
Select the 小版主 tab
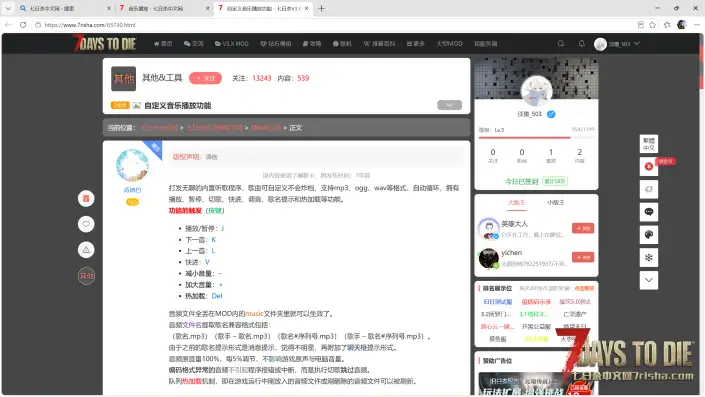pyautogui.click(x=555, y=203)
